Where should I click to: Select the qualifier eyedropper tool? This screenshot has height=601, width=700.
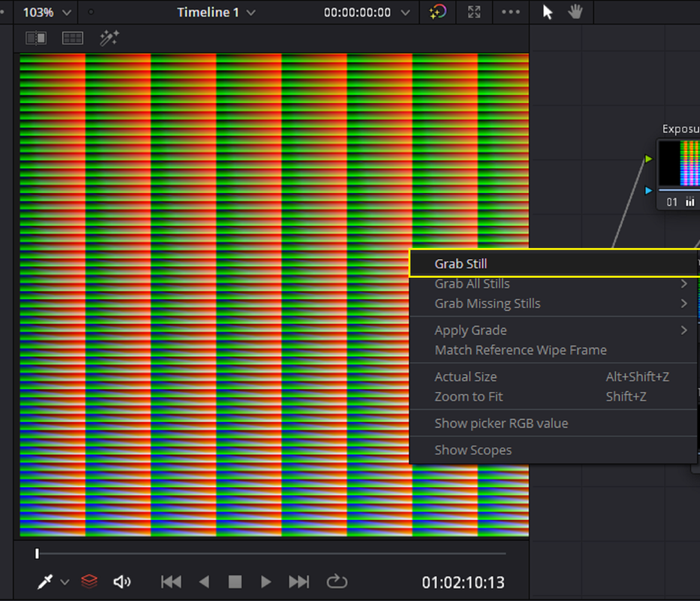[x=45, y=581]
